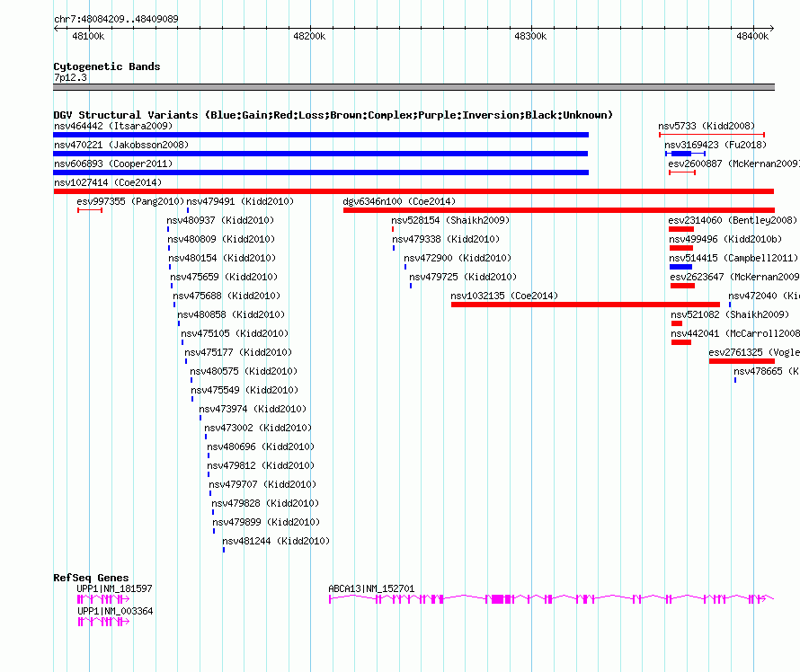Open the nsv475105 (Kidd2010) variant
The width and height of the screenshot is (800, 672).
[x=235, y=333]
